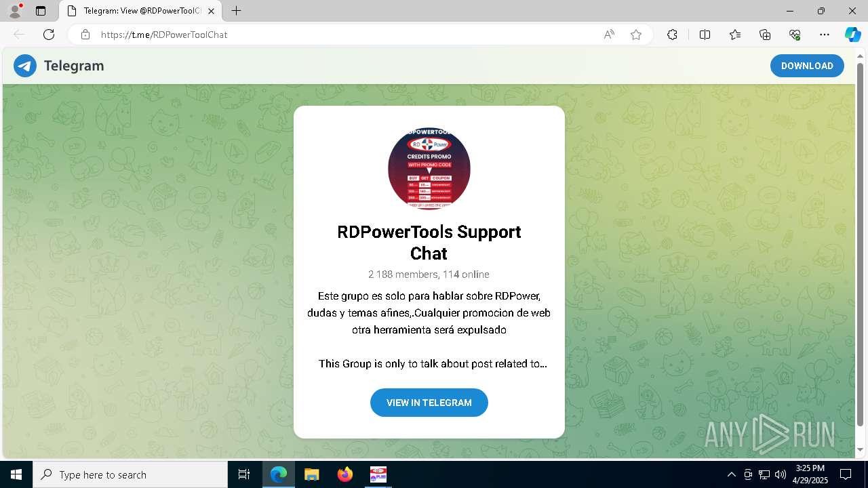The width and height of the screenshot is (868, 488).
Task: Select the Telegram: View @RDPowerToolChat tab
Action: point(140,11)
